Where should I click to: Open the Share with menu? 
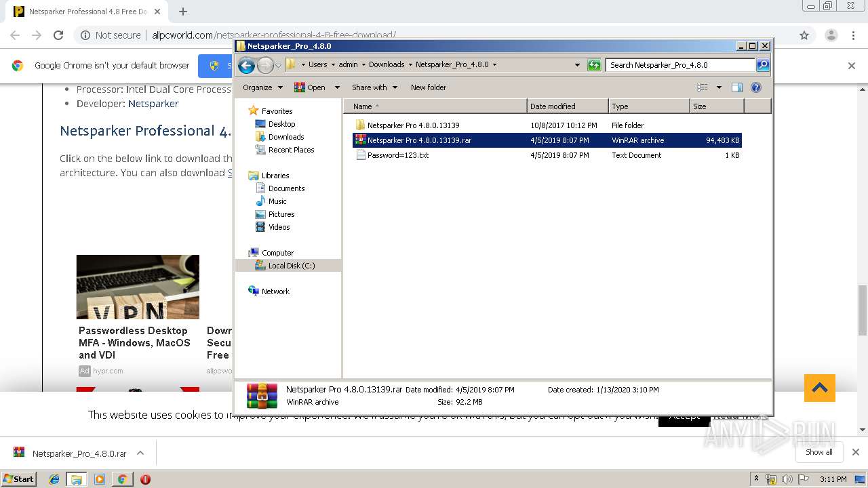(x=374, y=87)
